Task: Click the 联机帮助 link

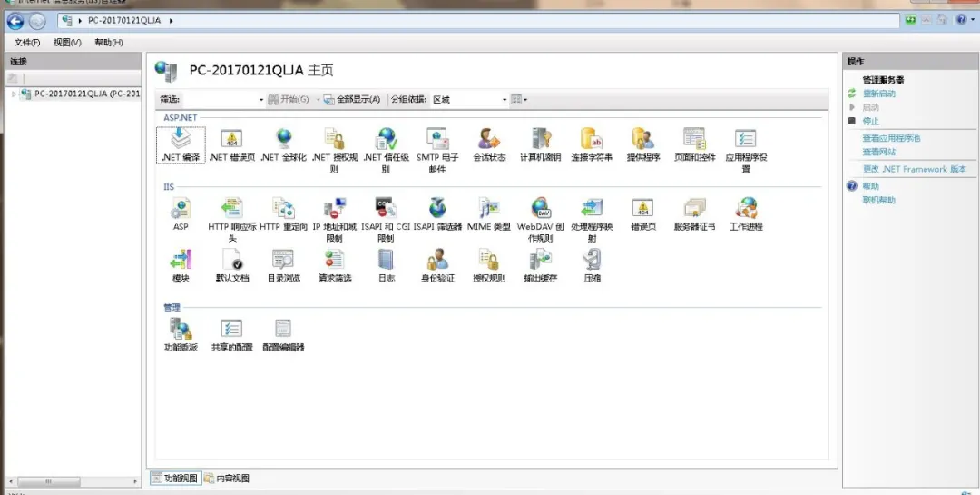Action: (878, 200)
